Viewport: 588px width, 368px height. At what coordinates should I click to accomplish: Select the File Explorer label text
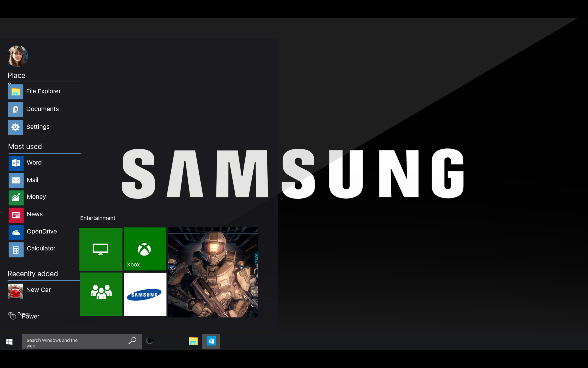click(43, 91)
